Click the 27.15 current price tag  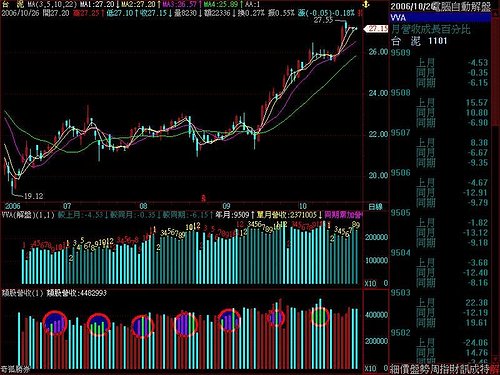tap(377, 29)
